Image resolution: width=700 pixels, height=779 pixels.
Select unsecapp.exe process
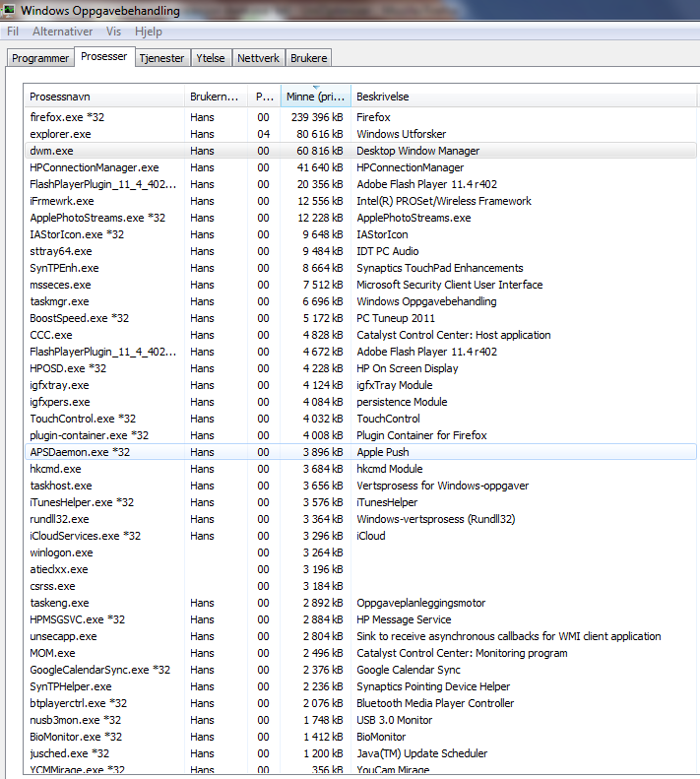pos(360,636)
